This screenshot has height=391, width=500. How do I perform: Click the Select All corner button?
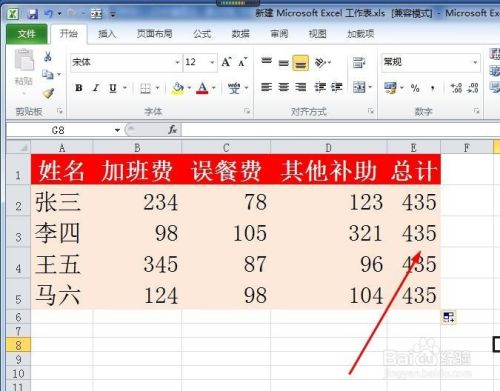[x=19, y=147]
